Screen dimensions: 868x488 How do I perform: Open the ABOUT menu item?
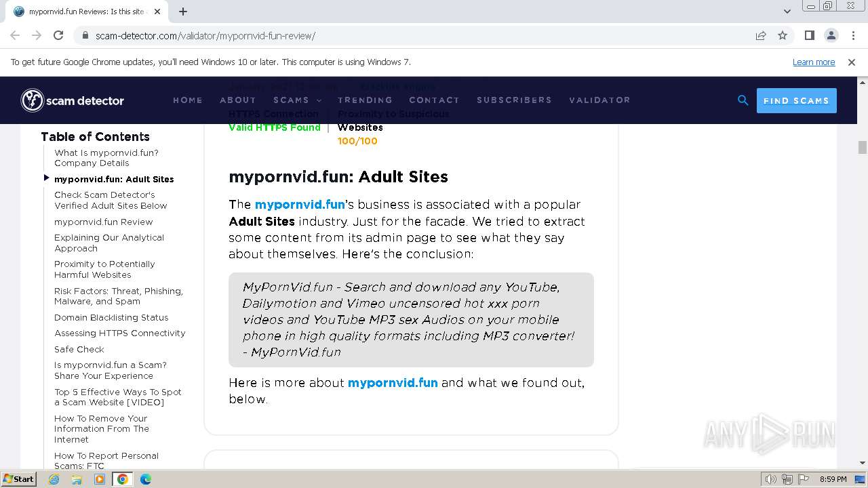click(238, 100)
